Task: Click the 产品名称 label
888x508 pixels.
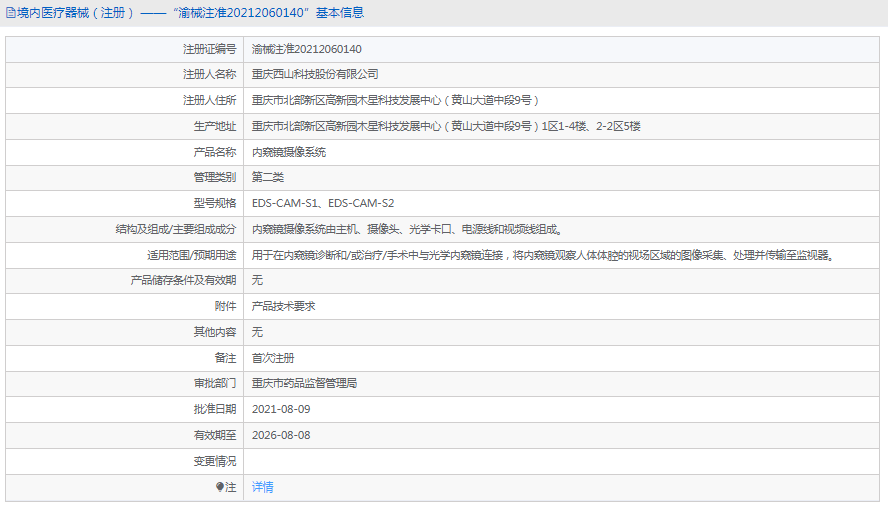Action: click(215, 152)
